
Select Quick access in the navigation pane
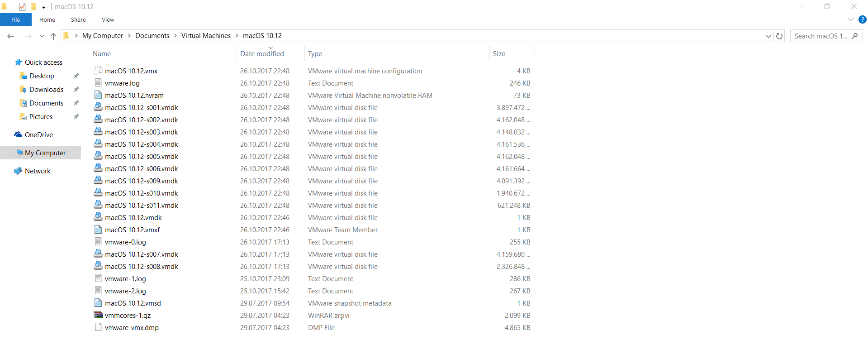[43, 62]
